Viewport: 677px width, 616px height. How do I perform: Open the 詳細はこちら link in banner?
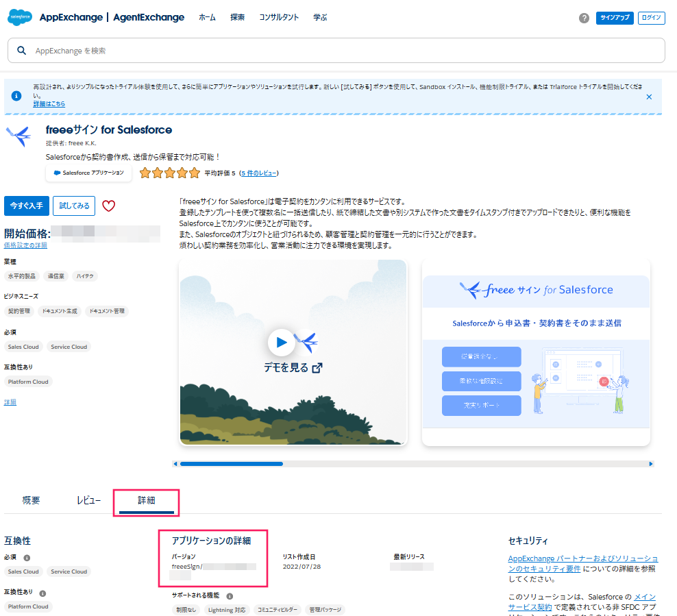point(49,104)
